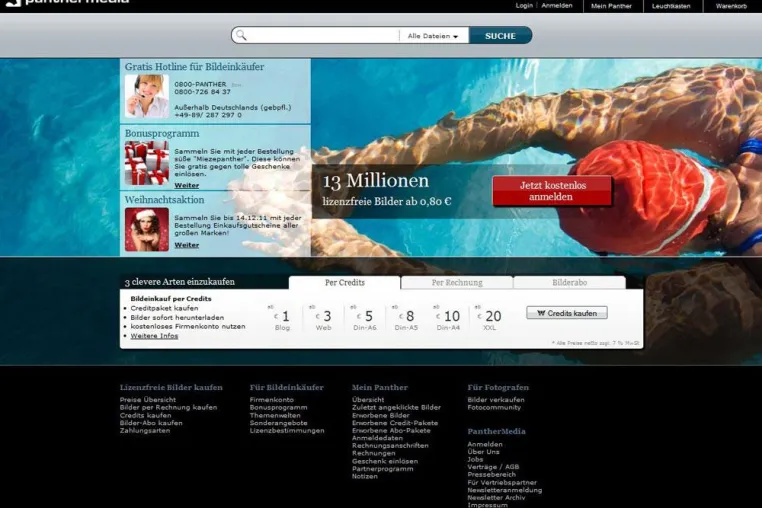Click the magnifier icon in search box
The height and width of the screenshot is (508, 762).
click(x=241, y=35)
